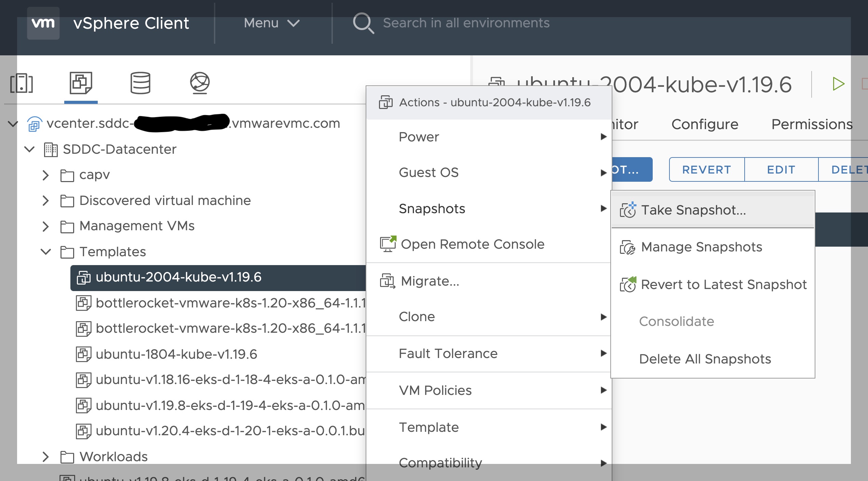Image resolution: width=868 pixels, height=481 pixels.
Task: Switch to the Storage view icon
Action: pyautogui.click(x=140, y=83)
